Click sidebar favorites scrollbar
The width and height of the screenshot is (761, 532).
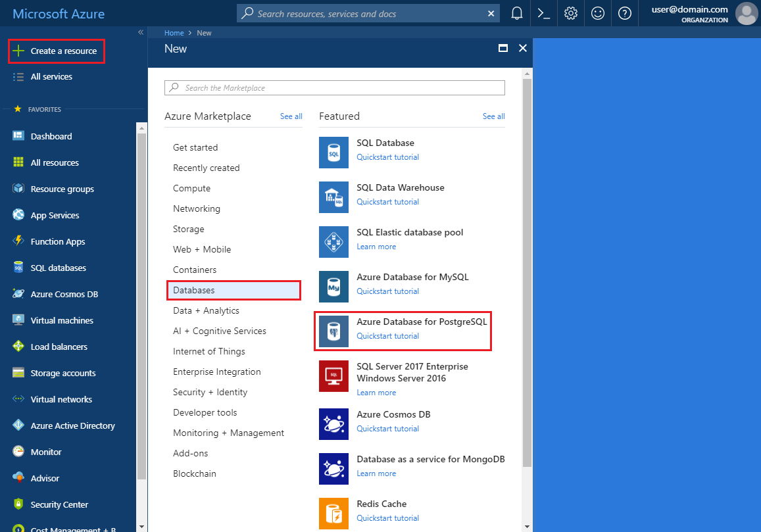point(141,306)
